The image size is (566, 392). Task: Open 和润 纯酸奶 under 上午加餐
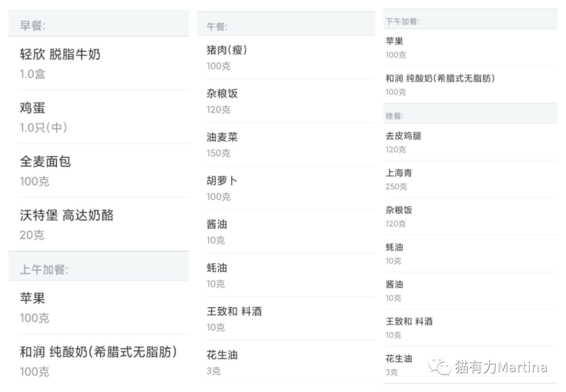(x=98, y=361)
